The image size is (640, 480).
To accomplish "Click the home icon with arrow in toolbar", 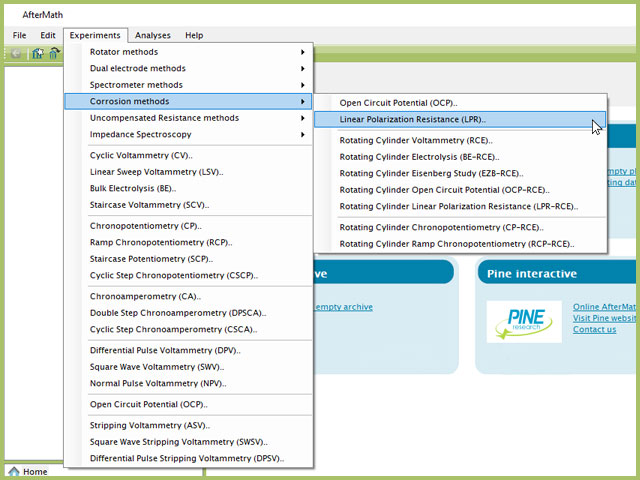I will pyautogui.click(x=54, y=53).
